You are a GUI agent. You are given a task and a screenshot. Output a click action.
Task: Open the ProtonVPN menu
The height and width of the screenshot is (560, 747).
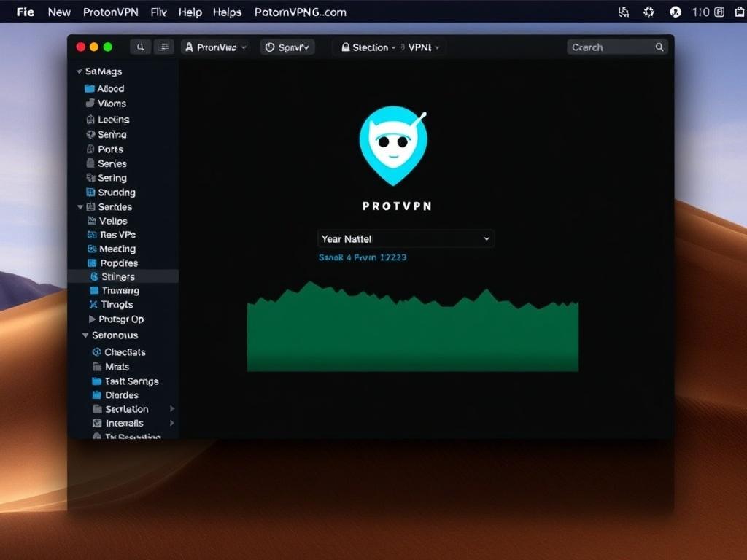(111, 12)
